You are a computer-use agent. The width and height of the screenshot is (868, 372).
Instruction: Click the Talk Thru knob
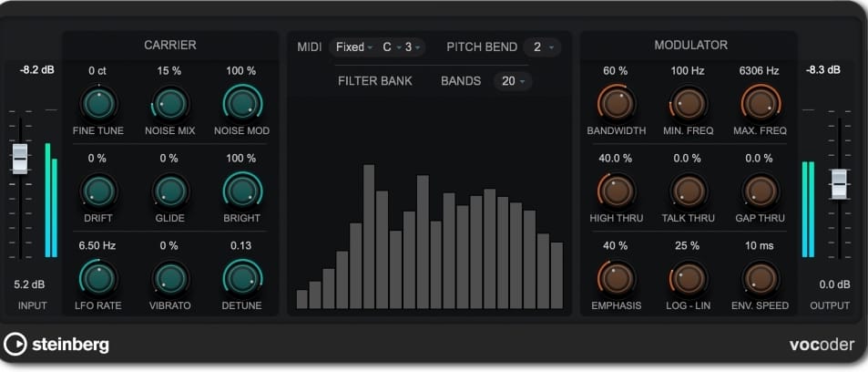click(x=689, y=191)
